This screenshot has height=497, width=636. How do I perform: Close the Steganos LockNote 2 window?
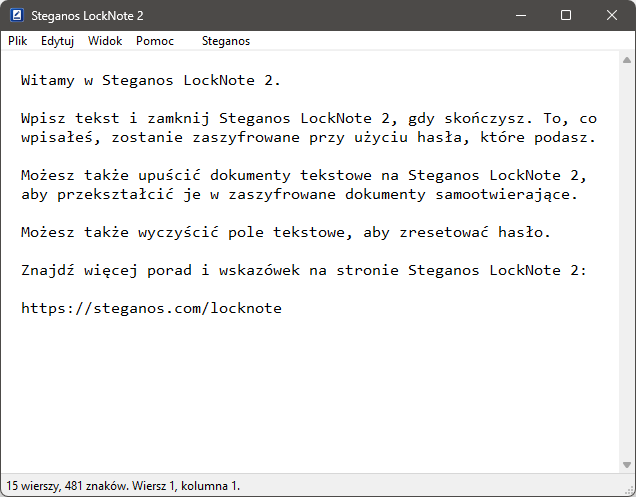tap(612, 15)
